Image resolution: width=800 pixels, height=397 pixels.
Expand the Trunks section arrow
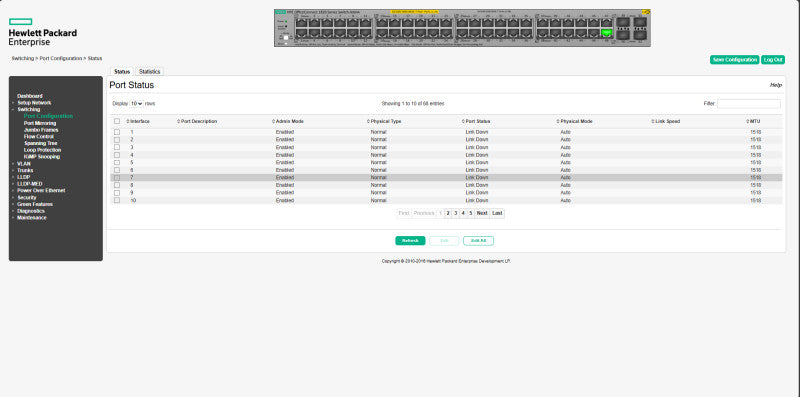coord(13,170)
